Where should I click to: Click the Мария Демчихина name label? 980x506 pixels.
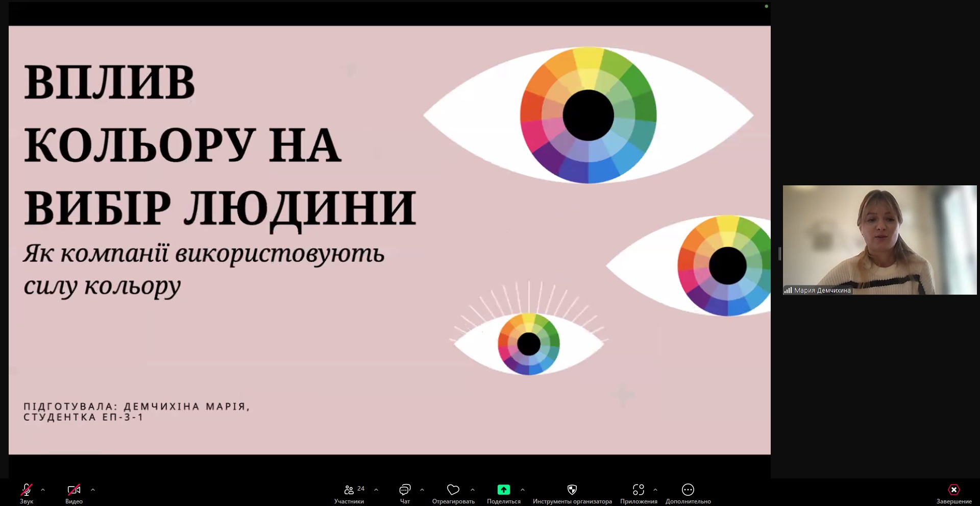tap(822, 291)
